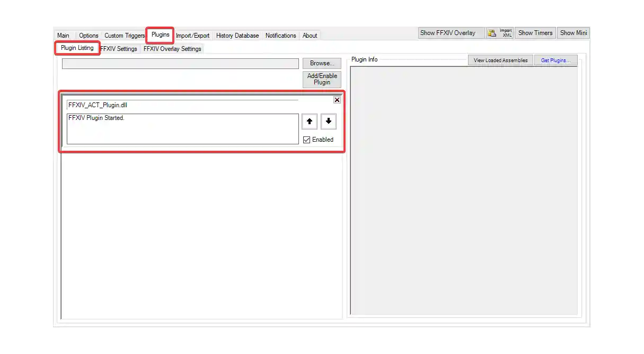This screenshot has width=644, height=354.
Task: Switch to the Plugins tab
Action: coord(160,35)
